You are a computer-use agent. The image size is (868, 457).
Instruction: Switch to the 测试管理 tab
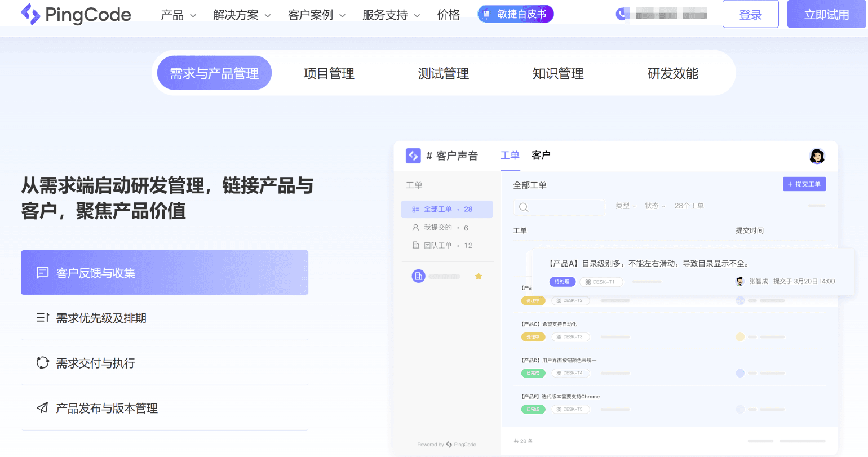coord(444,73)
